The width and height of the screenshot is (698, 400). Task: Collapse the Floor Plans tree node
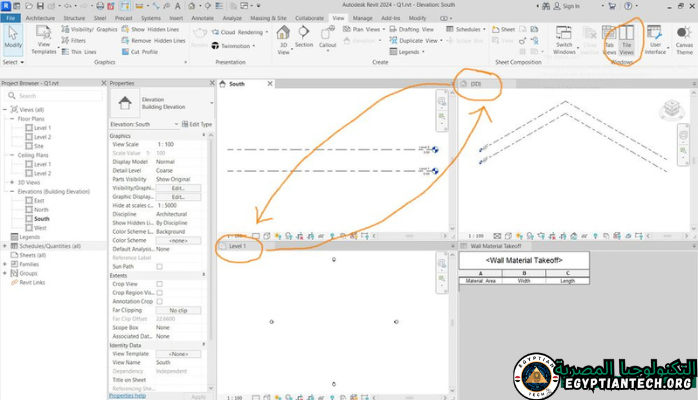(13, 119)
